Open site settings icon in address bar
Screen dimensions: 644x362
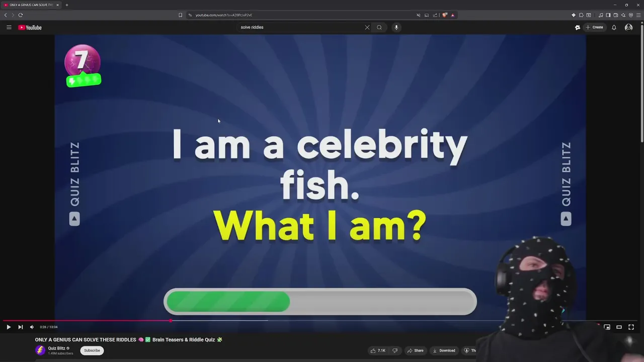[x=190, y=15]
